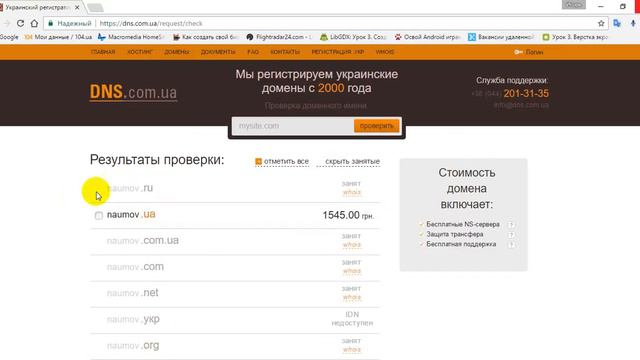Image resolution: width=640 pixels, height=360 pixels.
Task: Go to browser home page icon
Action: pos(34,23)
